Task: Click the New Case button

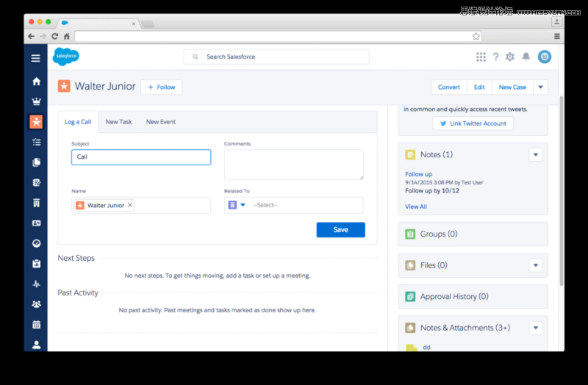Action: coord(512,87)
